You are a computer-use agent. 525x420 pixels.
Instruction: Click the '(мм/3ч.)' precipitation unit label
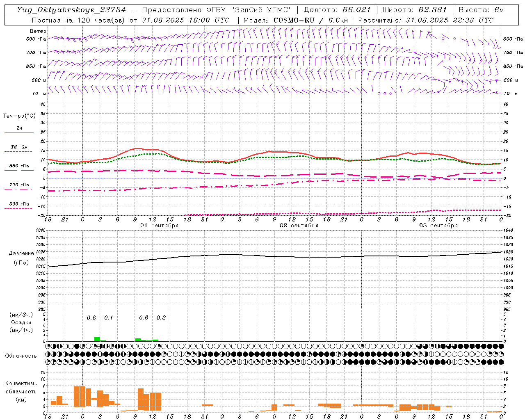tap(21, 315)
